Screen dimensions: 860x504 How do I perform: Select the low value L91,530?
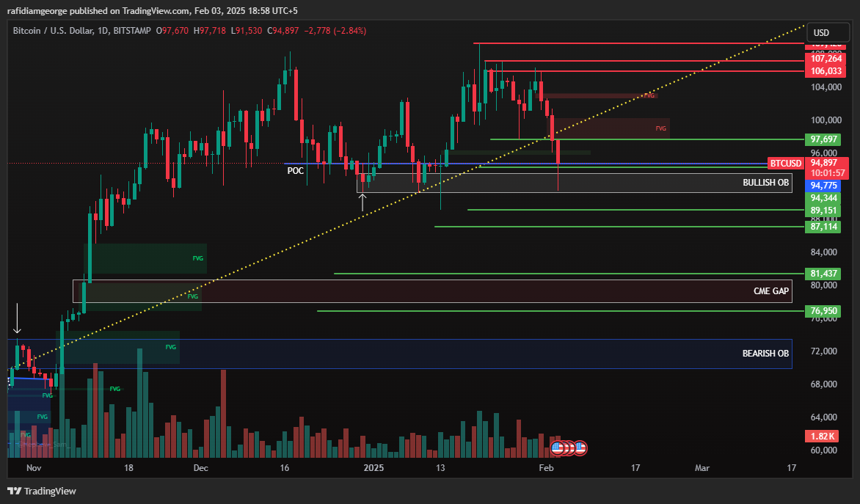247,31
